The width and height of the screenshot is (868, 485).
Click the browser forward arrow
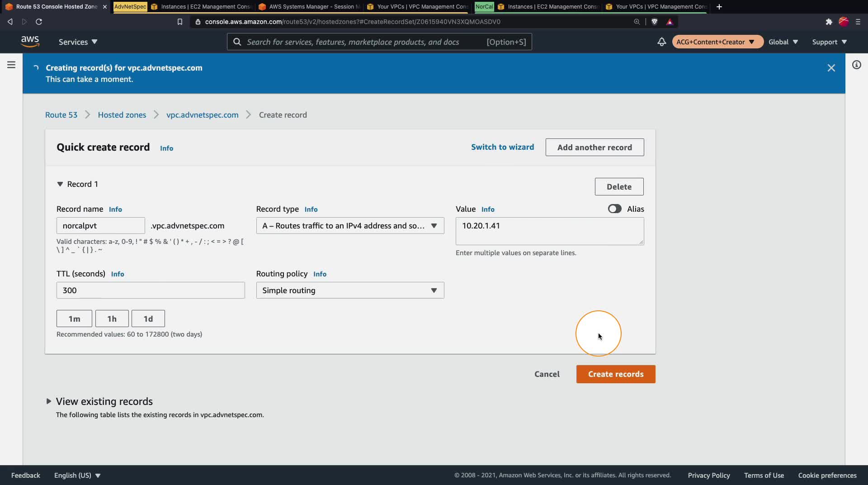pyautogui.click(x=24, y=22)
